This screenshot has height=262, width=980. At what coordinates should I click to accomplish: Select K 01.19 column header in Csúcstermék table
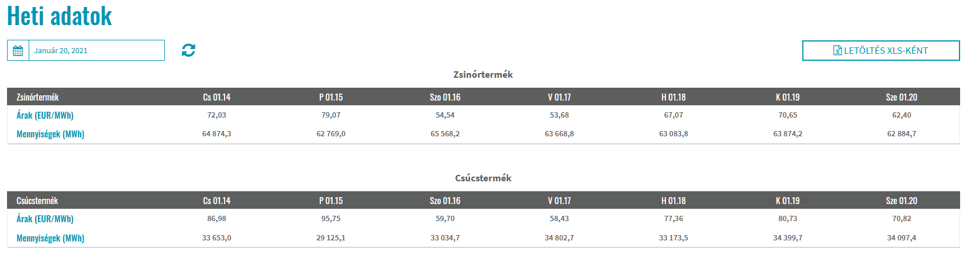[788, 201]
